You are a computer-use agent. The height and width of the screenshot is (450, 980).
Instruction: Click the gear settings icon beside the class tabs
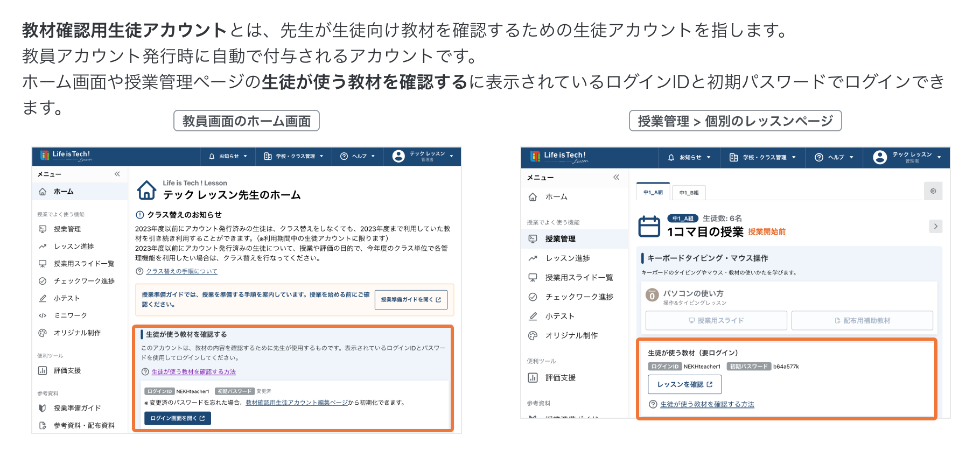click(933, 191)
